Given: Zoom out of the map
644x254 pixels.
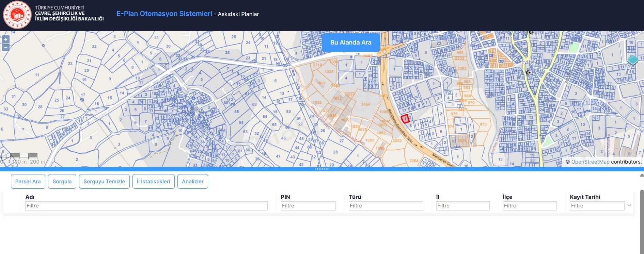Looking at the screenshot, I should (x=5, y=47).
